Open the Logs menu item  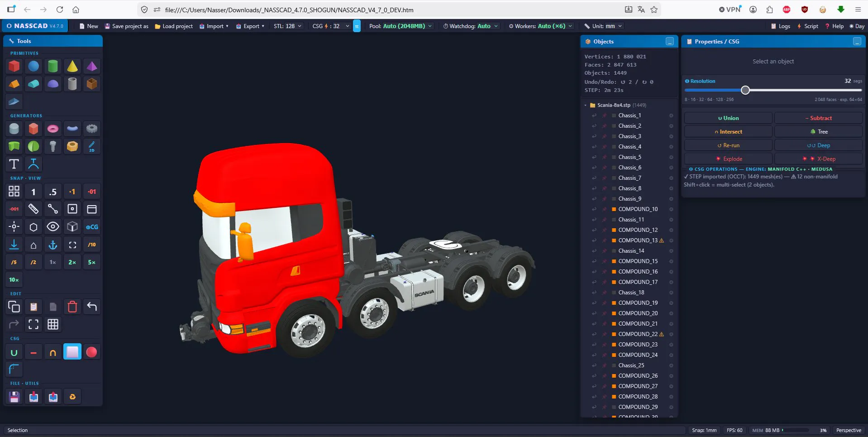[781, 26]
